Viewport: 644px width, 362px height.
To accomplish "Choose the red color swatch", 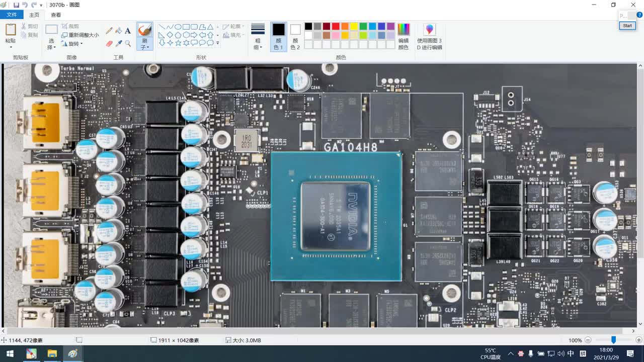I will (336, 26).
